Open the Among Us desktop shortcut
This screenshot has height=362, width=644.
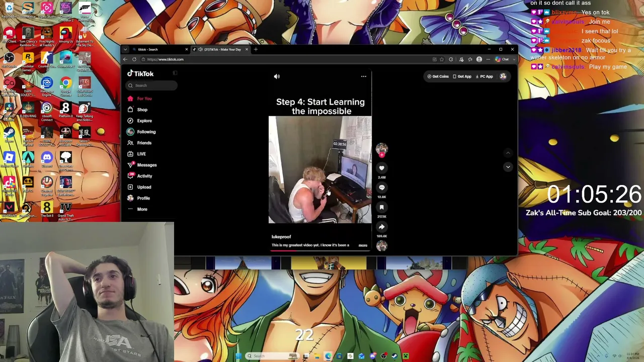tap(66, 35)
